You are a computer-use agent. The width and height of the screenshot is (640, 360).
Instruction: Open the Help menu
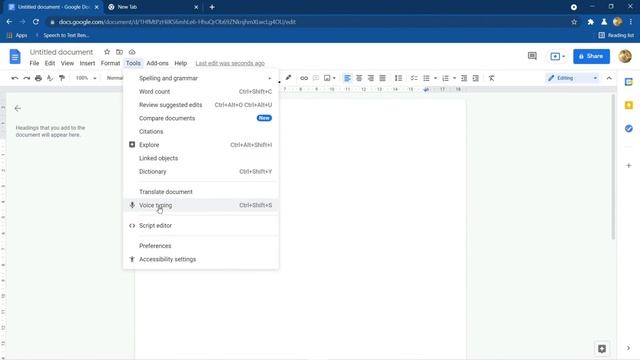[180, 63]
